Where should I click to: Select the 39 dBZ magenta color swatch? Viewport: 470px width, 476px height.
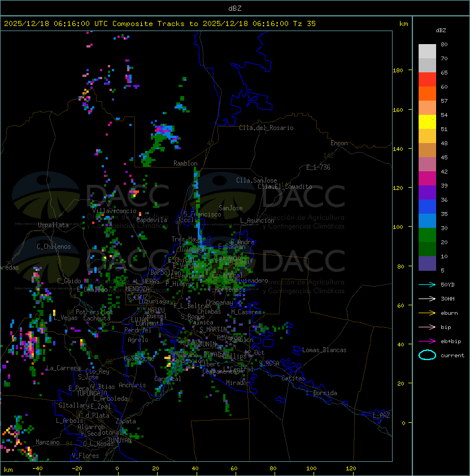(x=427, y=179)
